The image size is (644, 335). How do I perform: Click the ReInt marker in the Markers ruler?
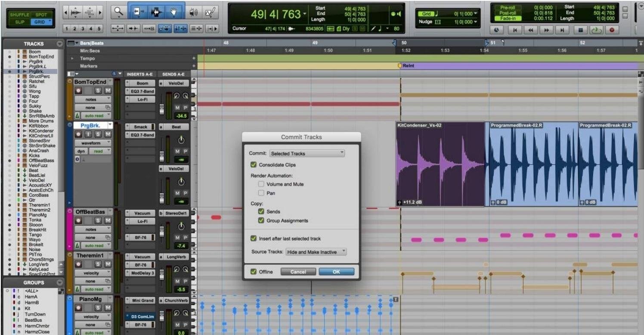pos(399,66)
